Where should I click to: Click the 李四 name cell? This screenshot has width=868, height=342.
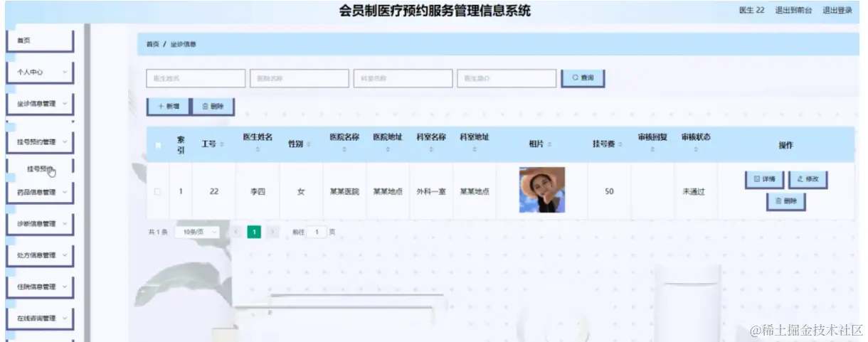coord(258,191)
